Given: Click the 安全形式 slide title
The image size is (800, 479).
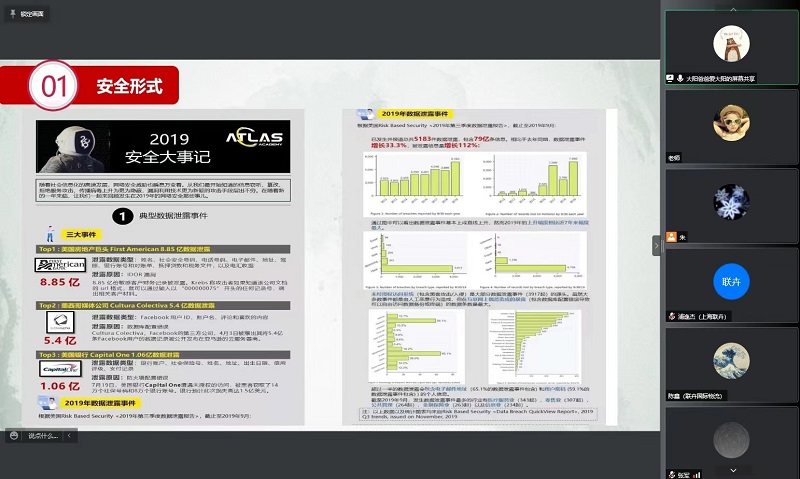Looking at the screenshot, I should tap(130, 86).
